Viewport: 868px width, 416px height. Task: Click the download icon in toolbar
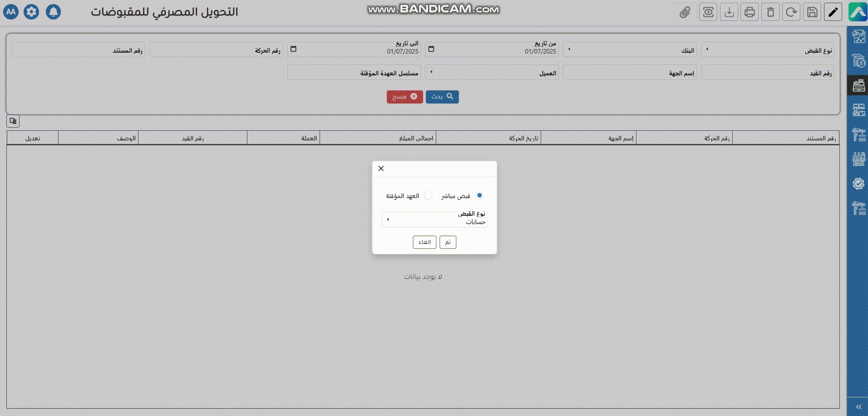[729, 12]
